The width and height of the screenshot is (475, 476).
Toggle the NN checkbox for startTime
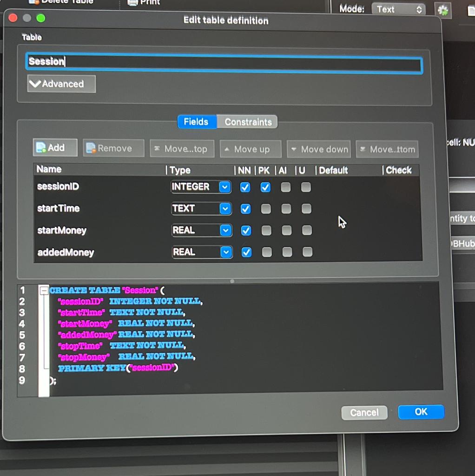click(245, 209)
